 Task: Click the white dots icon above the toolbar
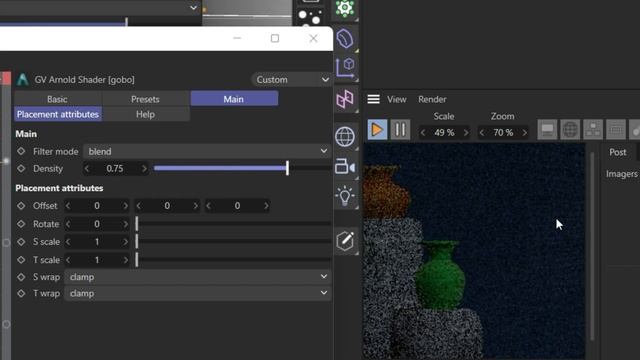(x=310, y=16)
